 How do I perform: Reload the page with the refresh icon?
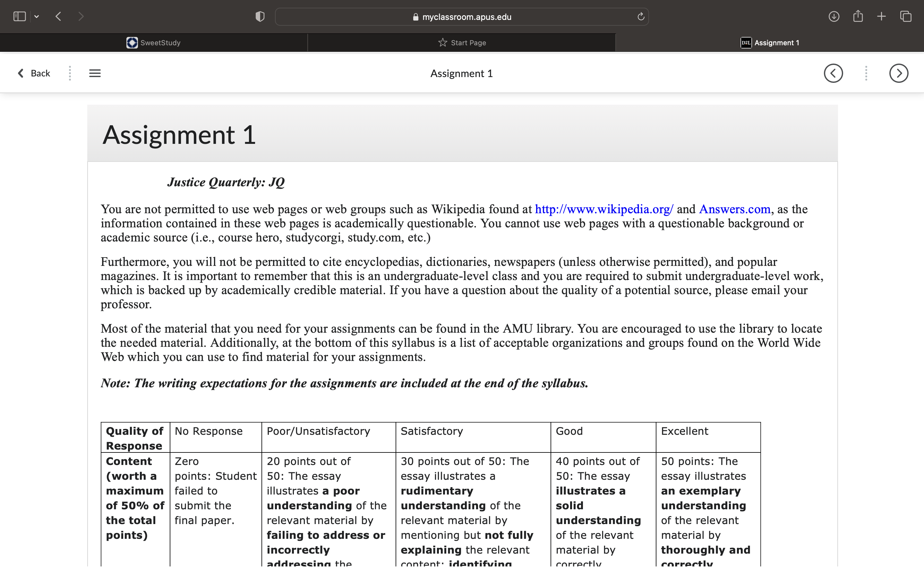click(x=641, y=16)
